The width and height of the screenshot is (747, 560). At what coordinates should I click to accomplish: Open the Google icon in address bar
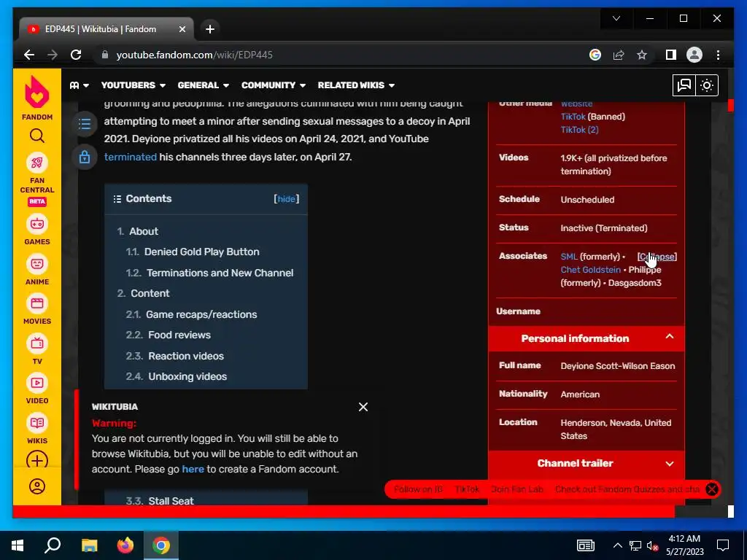tap(595, 55)
